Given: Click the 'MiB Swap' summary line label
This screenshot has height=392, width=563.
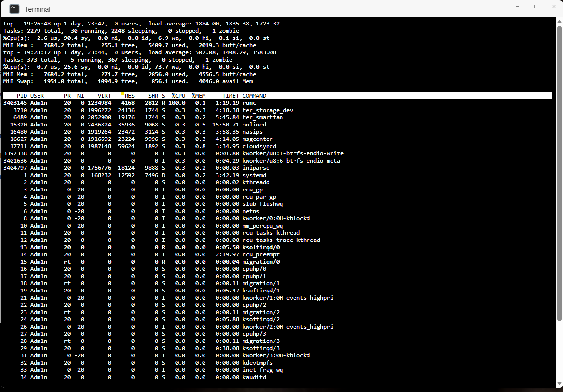Looking at the screenshot, I should [18, 81].
